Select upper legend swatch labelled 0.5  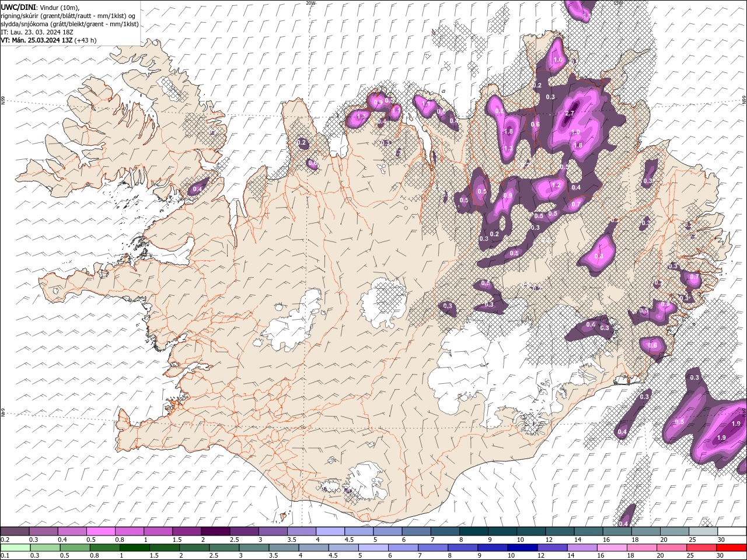pyautogui.click(x=100, y=531)
